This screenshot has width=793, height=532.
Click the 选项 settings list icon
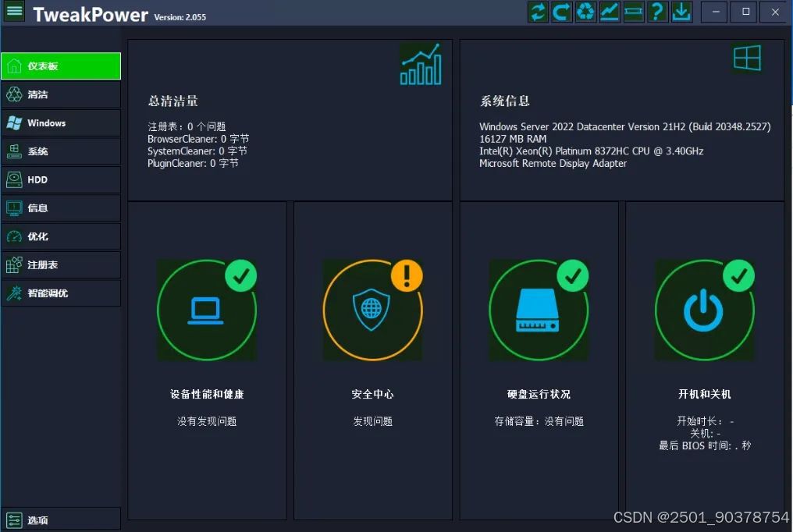14,520
